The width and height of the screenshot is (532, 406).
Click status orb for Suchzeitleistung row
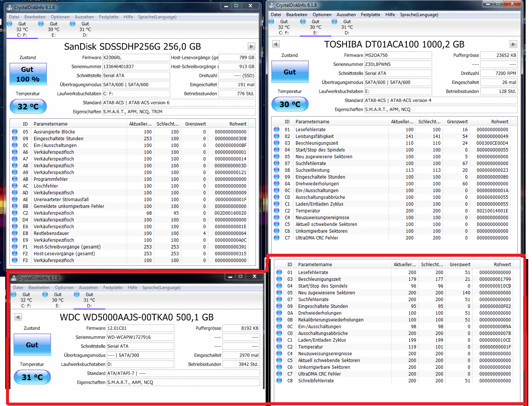[277, 170]
